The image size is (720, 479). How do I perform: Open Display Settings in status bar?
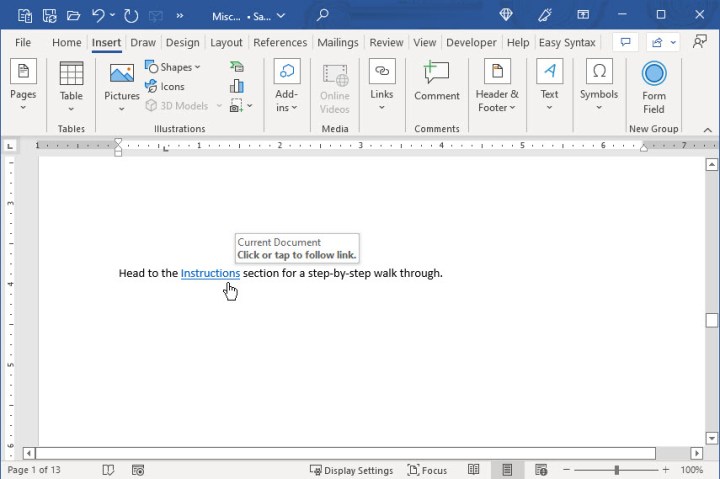pyautogui.click(x=351, y=469)
